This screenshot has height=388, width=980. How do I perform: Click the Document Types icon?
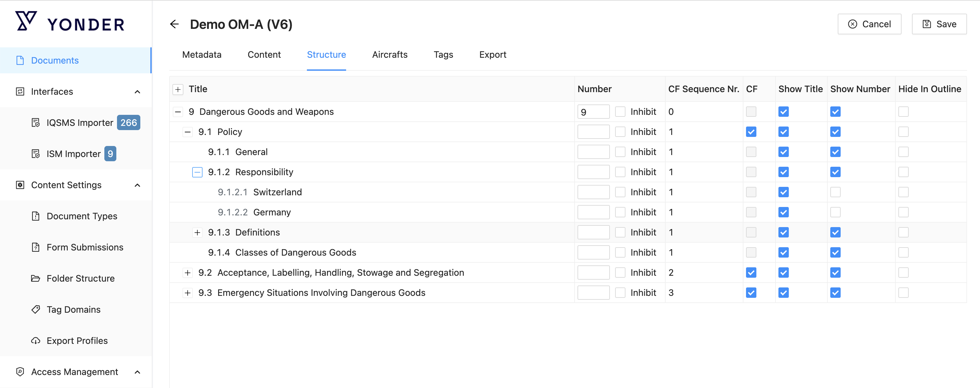coord(35,216)
